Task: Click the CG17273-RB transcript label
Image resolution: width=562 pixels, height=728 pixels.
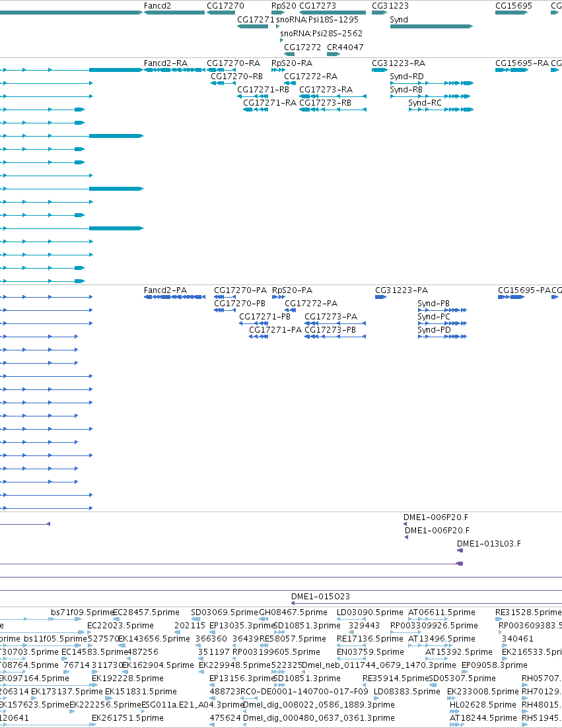Action: (325, 103)
